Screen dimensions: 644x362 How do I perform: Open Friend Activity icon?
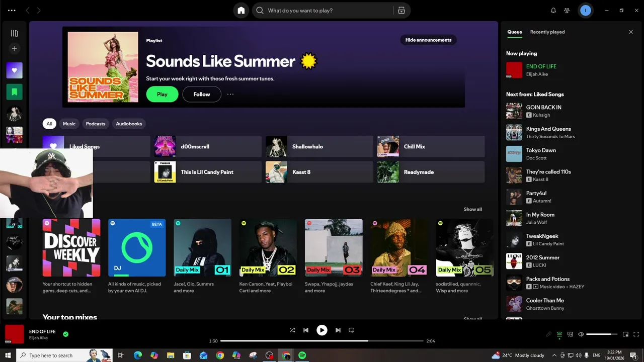coord(567,10)
